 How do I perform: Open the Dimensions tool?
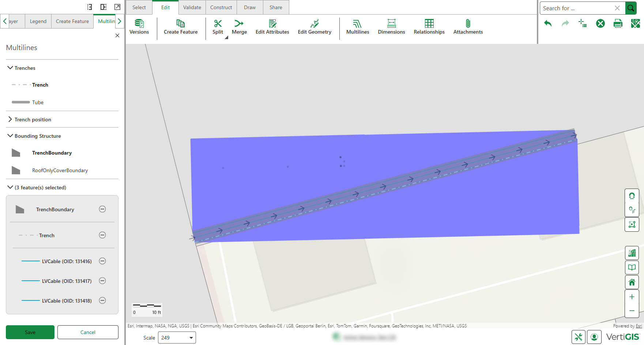(391, 27)
